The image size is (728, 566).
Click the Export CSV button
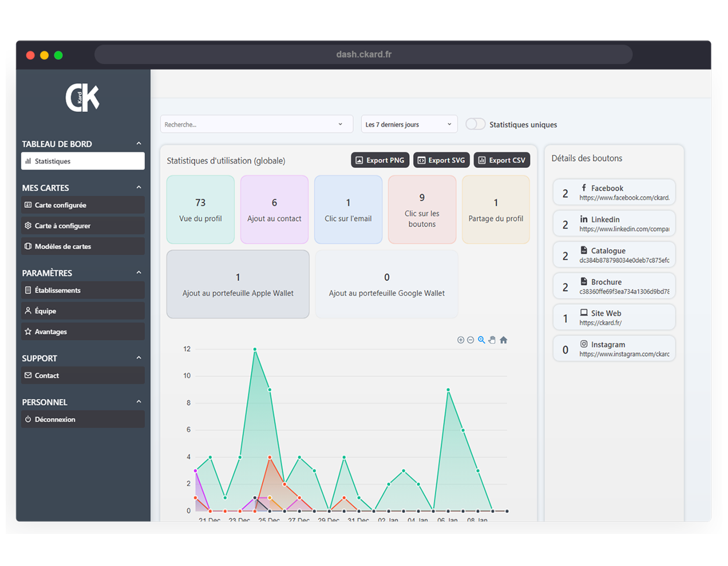pos(502,160)
